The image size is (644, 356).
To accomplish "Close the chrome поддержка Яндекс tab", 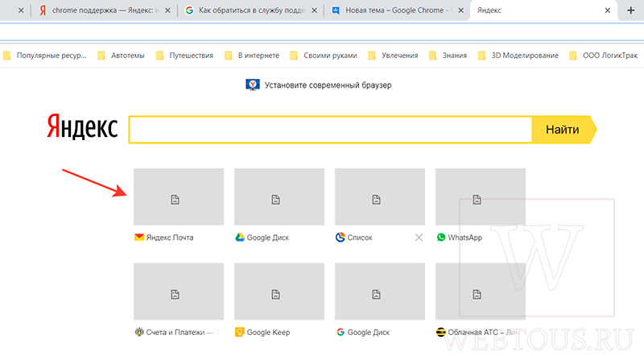I will [x=167, y=10].
